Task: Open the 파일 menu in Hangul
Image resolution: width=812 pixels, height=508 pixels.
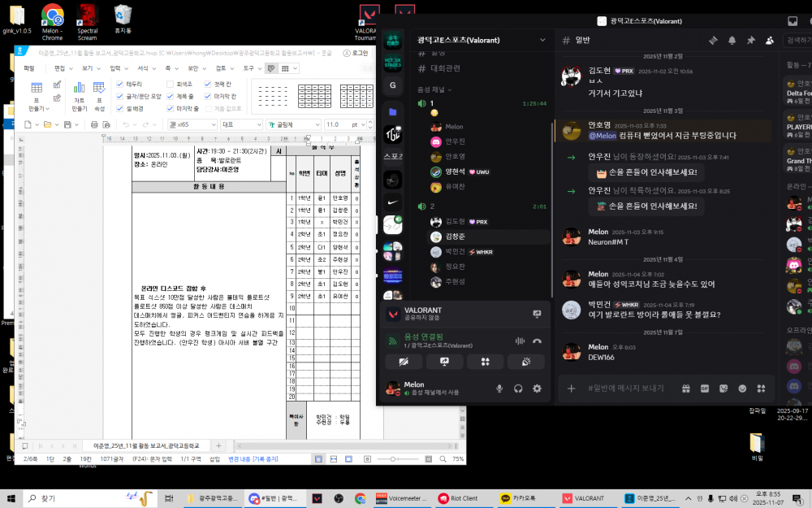Action: point(29,68)
